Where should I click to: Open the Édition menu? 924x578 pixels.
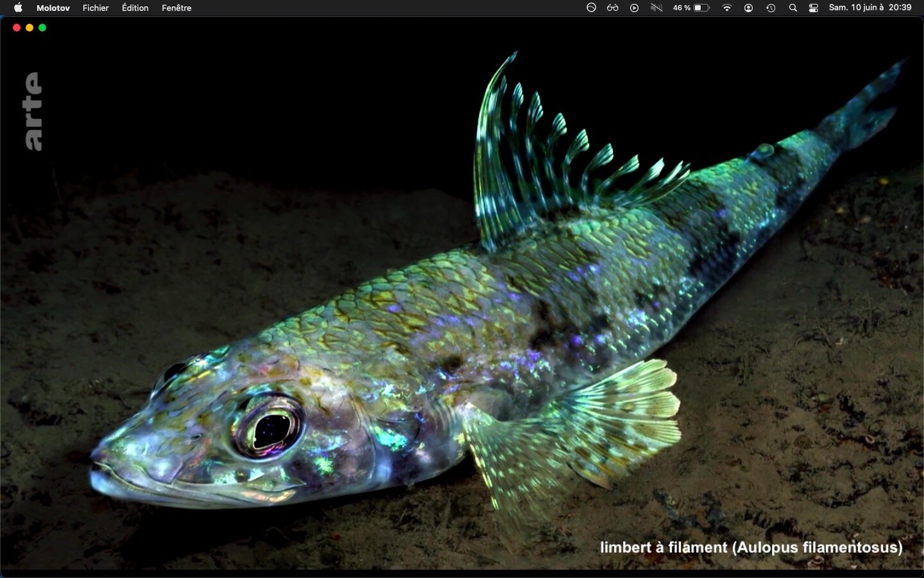coord(135,8)
